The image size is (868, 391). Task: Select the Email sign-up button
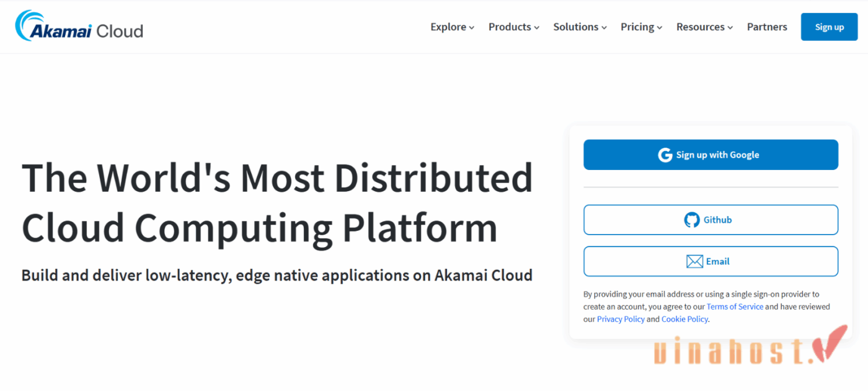(x=711, y=261)
